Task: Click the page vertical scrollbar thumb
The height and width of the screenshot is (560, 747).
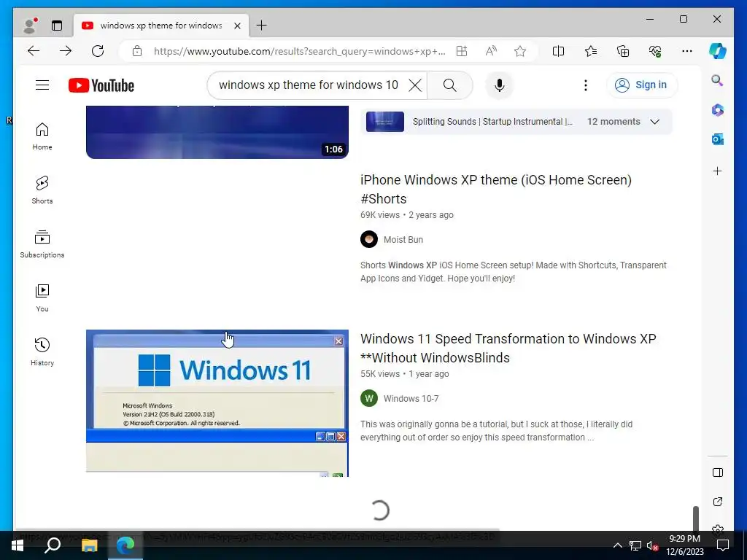Action: pyautogui.click(x=695, y=518)
